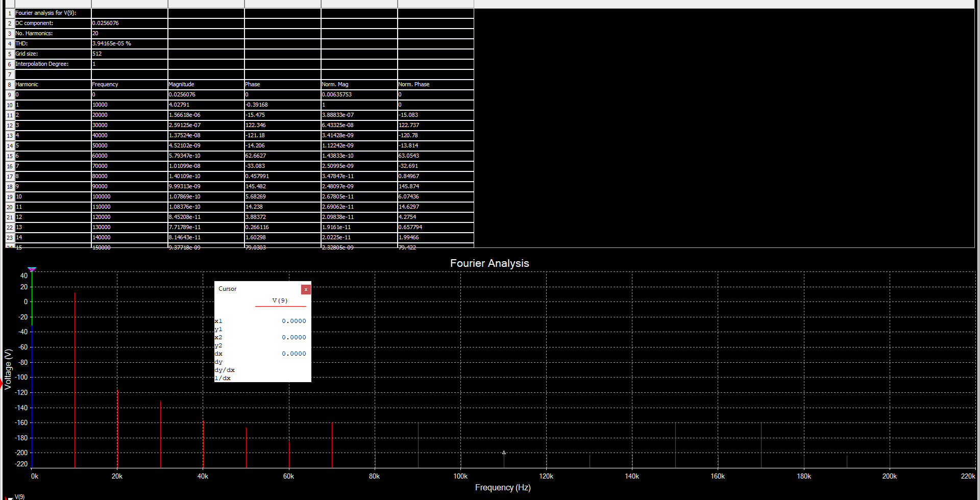Select the x1 row label in the Cursor window
The image size is (980, 500).
point(218,321)
